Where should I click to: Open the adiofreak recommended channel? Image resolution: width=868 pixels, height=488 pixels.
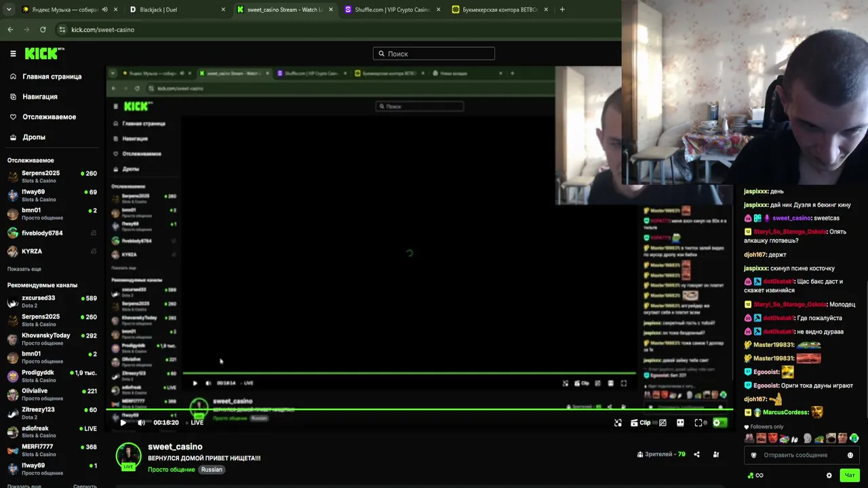pos(52,432)
